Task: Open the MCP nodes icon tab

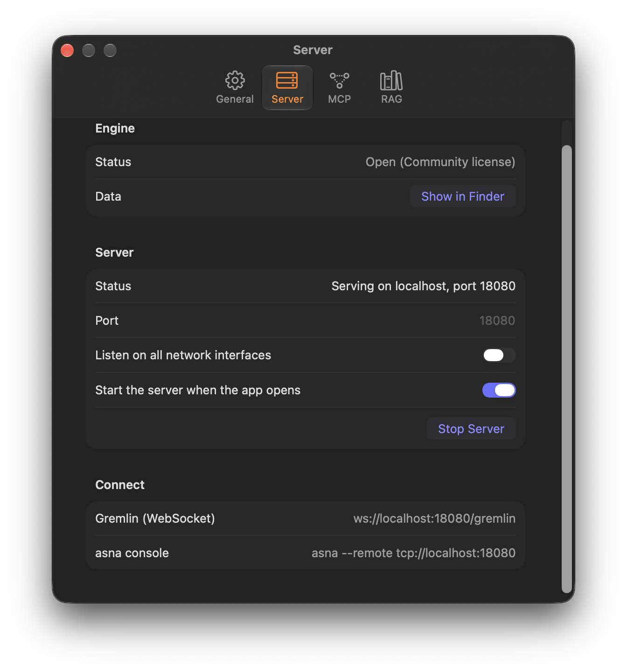Action: click(x=340, y=88)
